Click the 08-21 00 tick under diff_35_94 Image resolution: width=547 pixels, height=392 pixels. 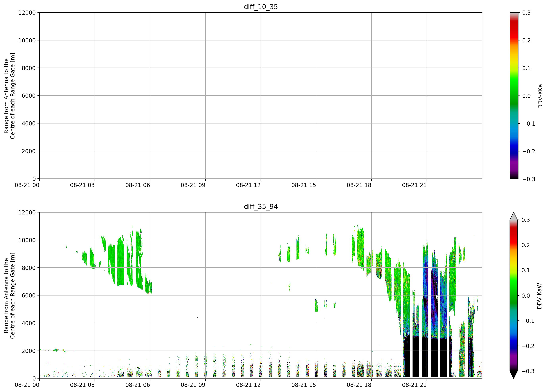(27, 385)
